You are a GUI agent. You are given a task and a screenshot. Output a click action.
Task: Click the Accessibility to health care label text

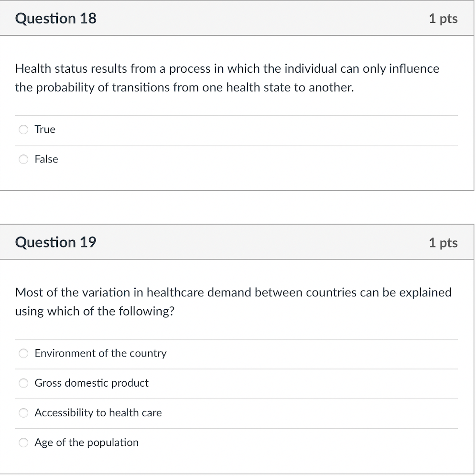98,413
